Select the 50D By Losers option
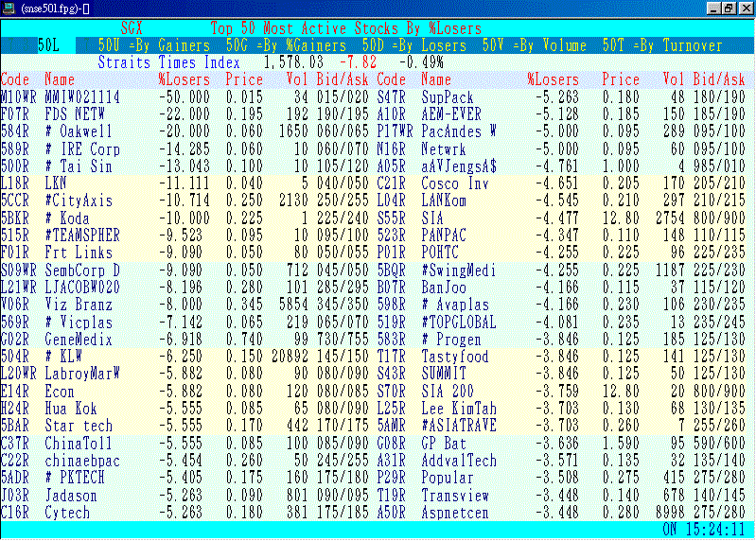 click(414, 45)
